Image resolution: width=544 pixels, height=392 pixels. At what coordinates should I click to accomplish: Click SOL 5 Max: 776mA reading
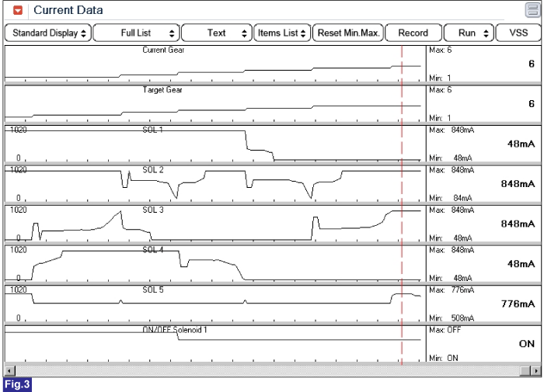452,290
